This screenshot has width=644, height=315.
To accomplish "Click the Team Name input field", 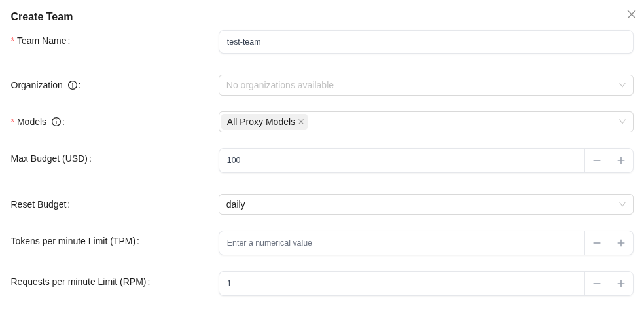I will [426, 42].
